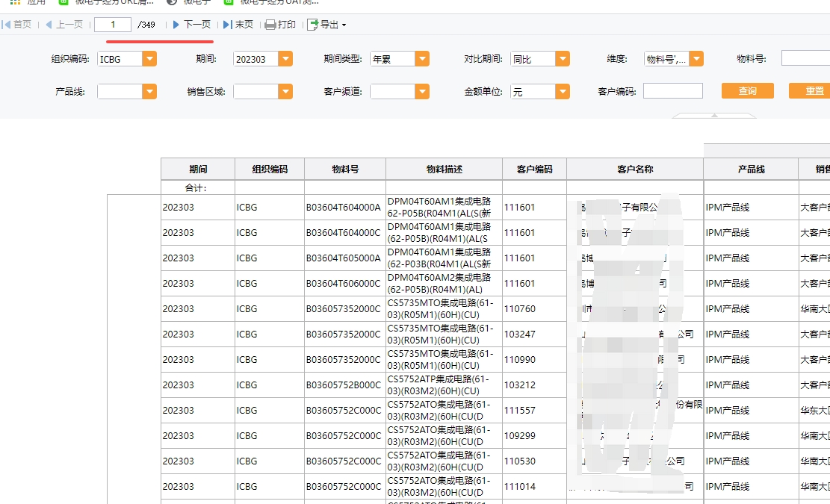Open the 期间 dropdown showing 202303

[x=285, y=59]
